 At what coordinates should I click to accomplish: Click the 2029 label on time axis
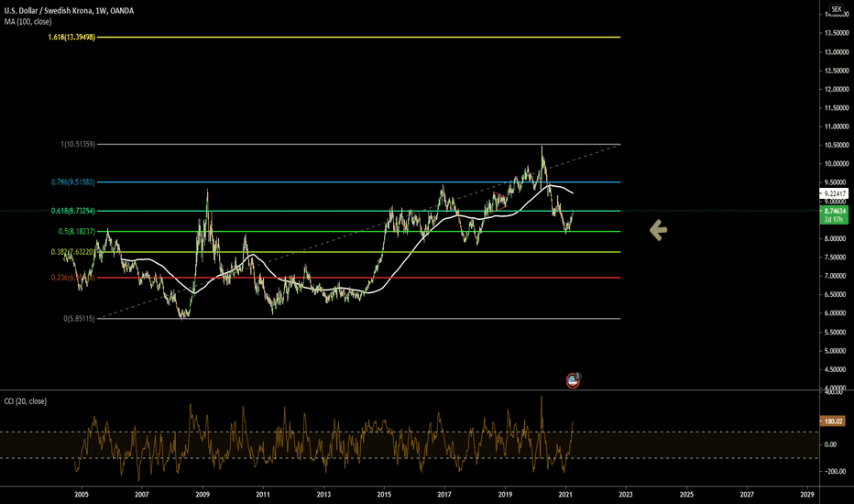pos(807,495)
